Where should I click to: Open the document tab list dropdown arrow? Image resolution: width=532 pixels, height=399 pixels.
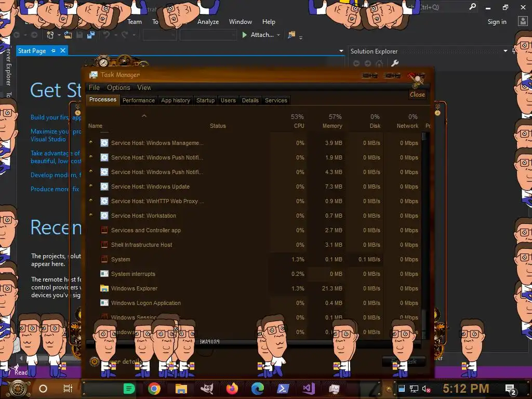click(341, 51)
